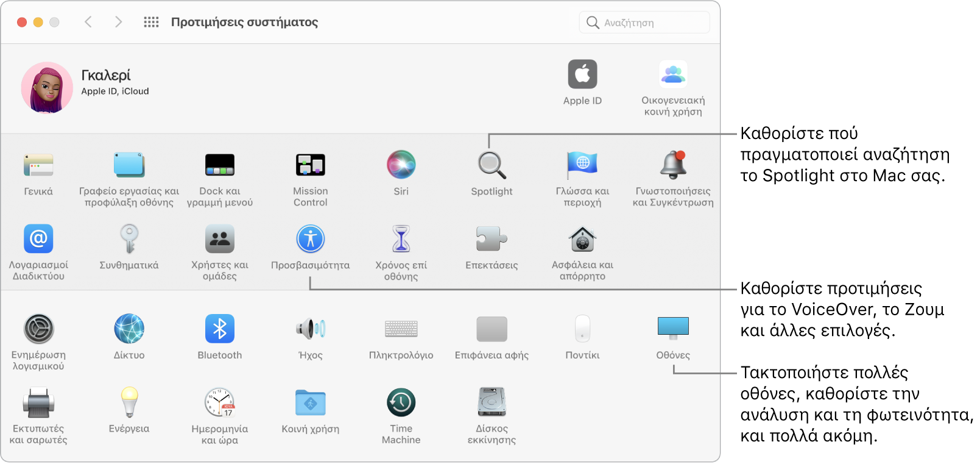This screenshot has width=980, height=464.
Task: Open the Ήχος speaker icon
Action: pyautogui.click(x=311, y=329)
